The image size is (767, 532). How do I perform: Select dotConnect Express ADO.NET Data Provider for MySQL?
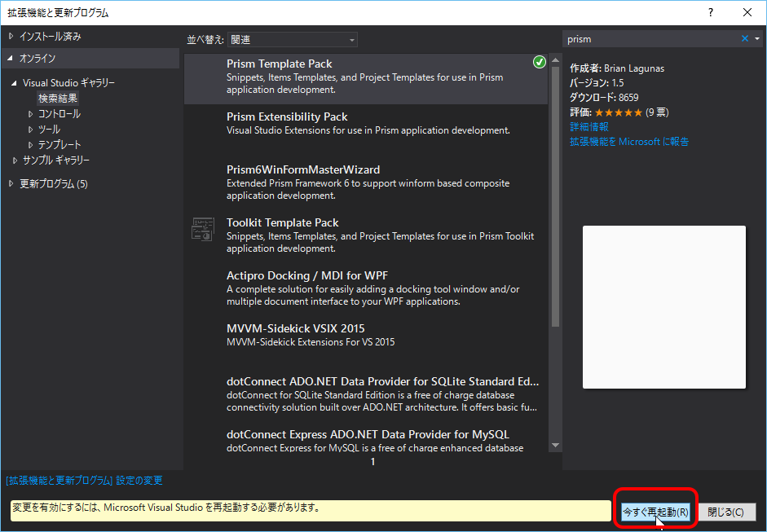(366, 438)
